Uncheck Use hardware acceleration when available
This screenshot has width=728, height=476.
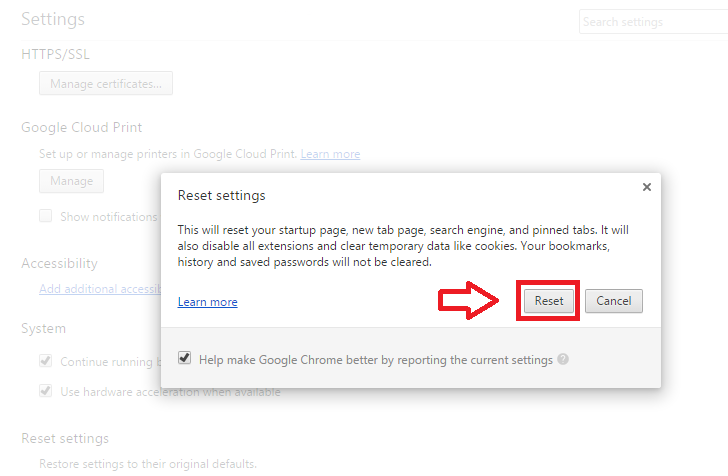46,391
